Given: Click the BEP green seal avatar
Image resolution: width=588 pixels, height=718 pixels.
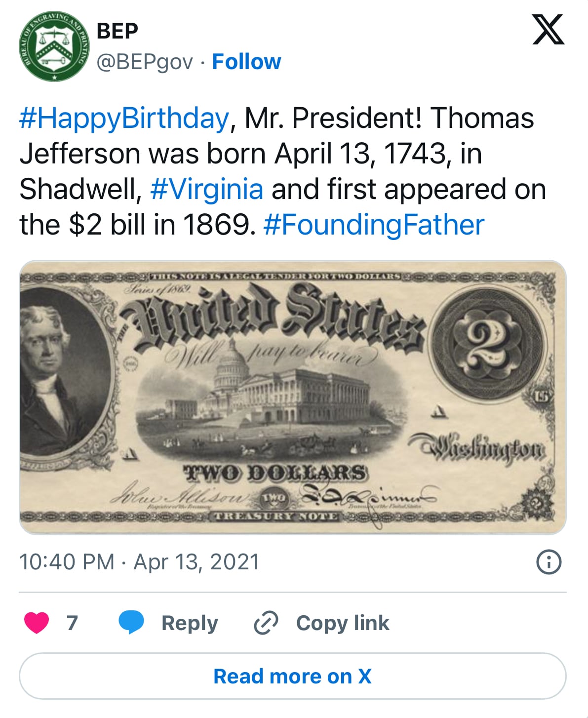Looking at the screenshot, I should click(54, 46).
